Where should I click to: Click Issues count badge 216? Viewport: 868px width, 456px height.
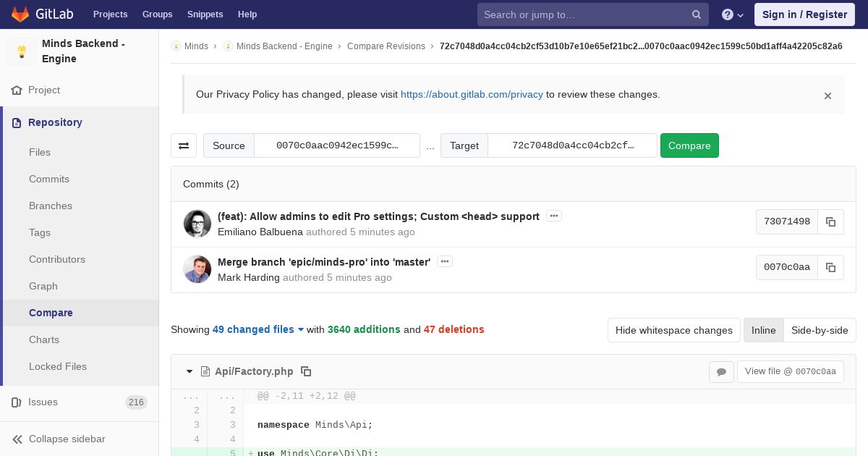(136, 402)
